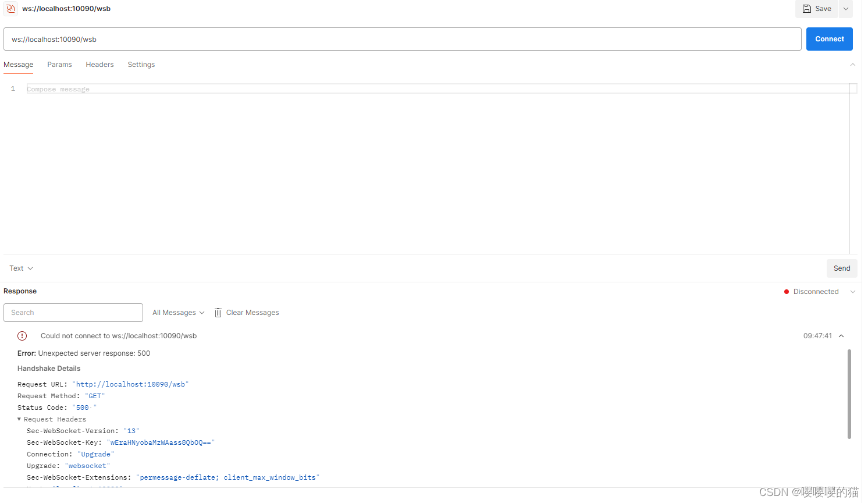This screenshot has height=503, width=868.
Task: Open the All Messages filter dropdown
Action: tap(177, 312)
